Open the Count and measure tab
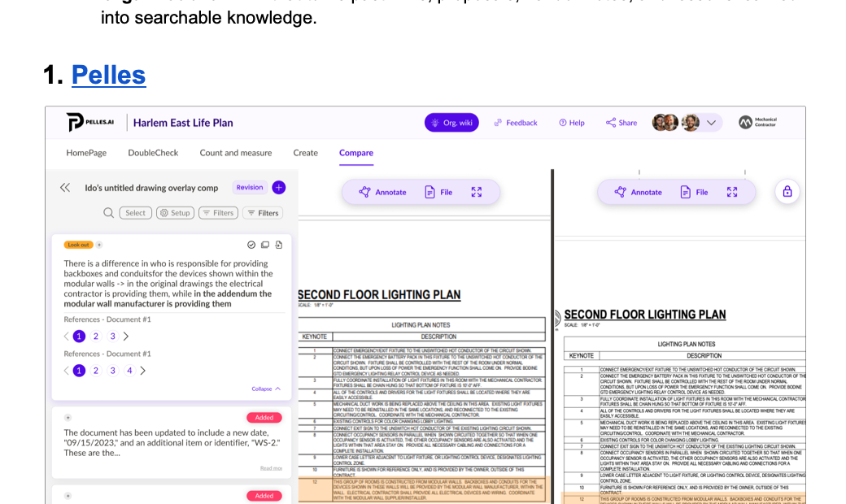This screenshot has height=504, width=846. [x=235, y=153]
